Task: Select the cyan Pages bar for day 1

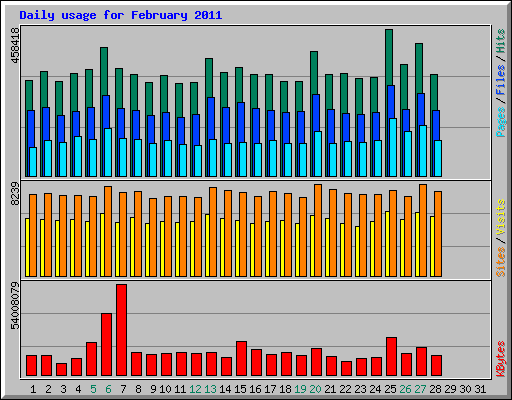Action: [33, 162]
